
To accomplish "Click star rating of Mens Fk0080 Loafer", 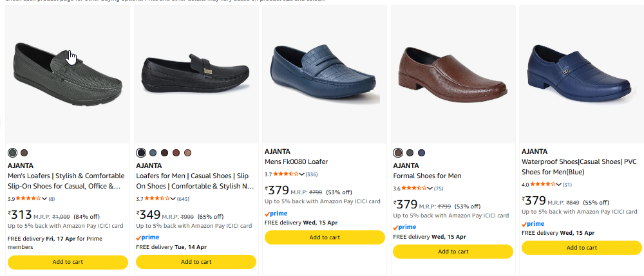I will [x=285, y=174].
